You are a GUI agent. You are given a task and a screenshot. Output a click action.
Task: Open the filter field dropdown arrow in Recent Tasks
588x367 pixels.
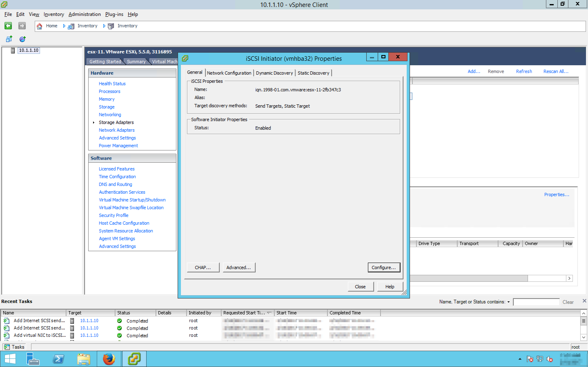click(x=509, y=302)
